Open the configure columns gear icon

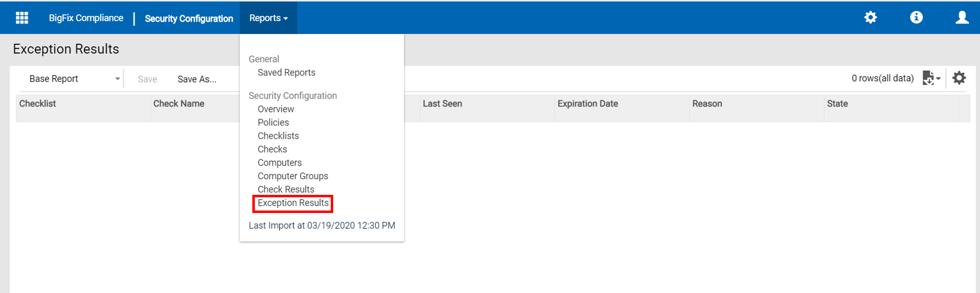click(959, 78)
